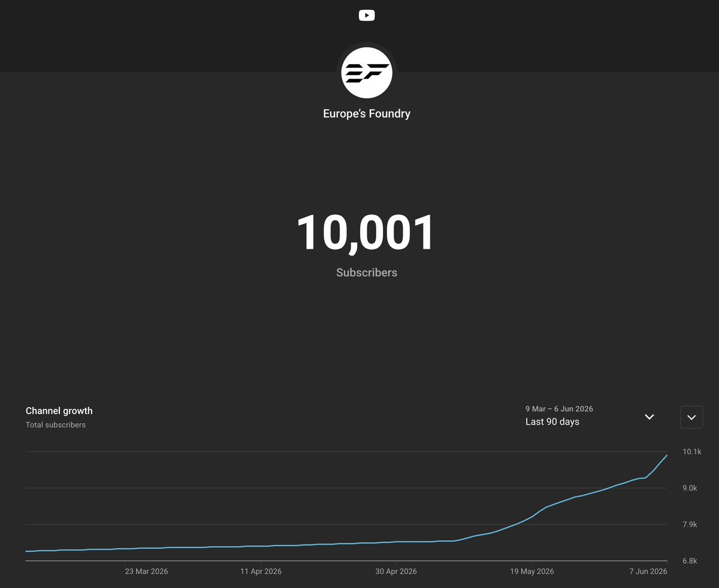
Task: Click the 6.8k y-axis value
Action: (x=690, y=561)
